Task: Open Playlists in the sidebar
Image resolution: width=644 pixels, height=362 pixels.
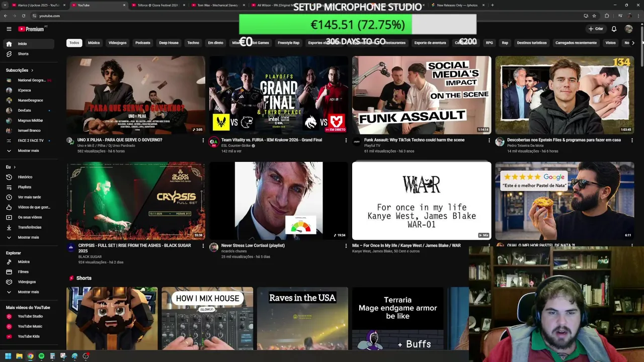Action: coord(28,187)
